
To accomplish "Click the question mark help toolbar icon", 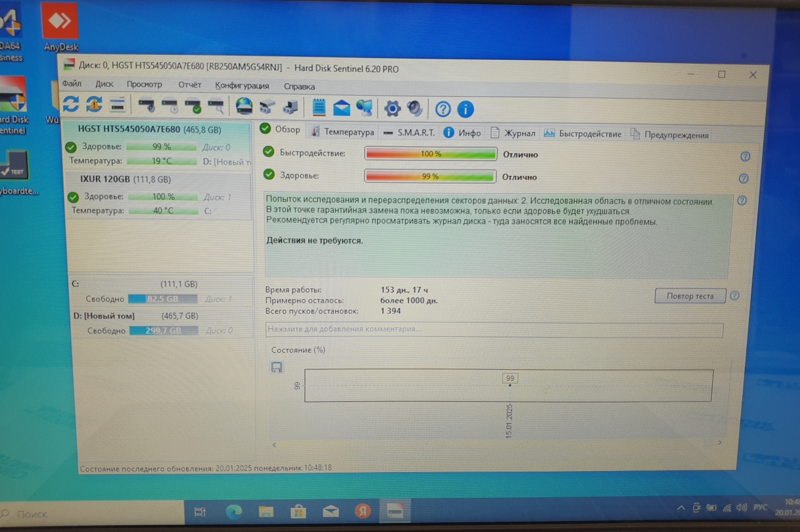I will 443,109.
